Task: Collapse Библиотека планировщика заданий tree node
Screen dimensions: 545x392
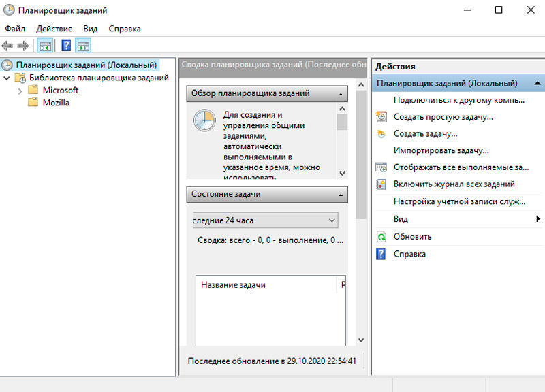Action: coord(7,78)
